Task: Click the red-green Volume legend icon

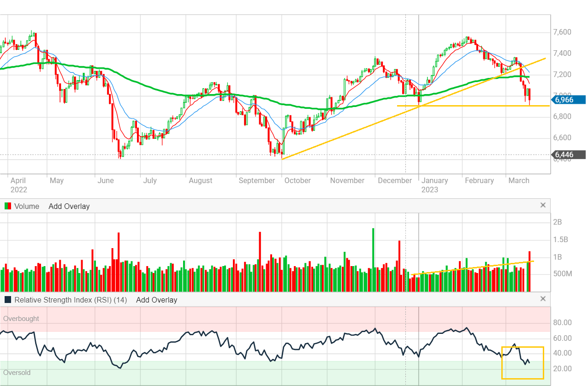Action: point(7,206)
